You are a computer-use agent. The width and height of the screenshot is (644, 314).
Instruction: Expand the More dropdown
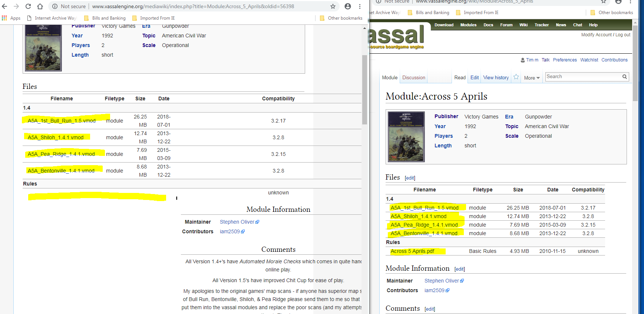(x=532, y=78)
